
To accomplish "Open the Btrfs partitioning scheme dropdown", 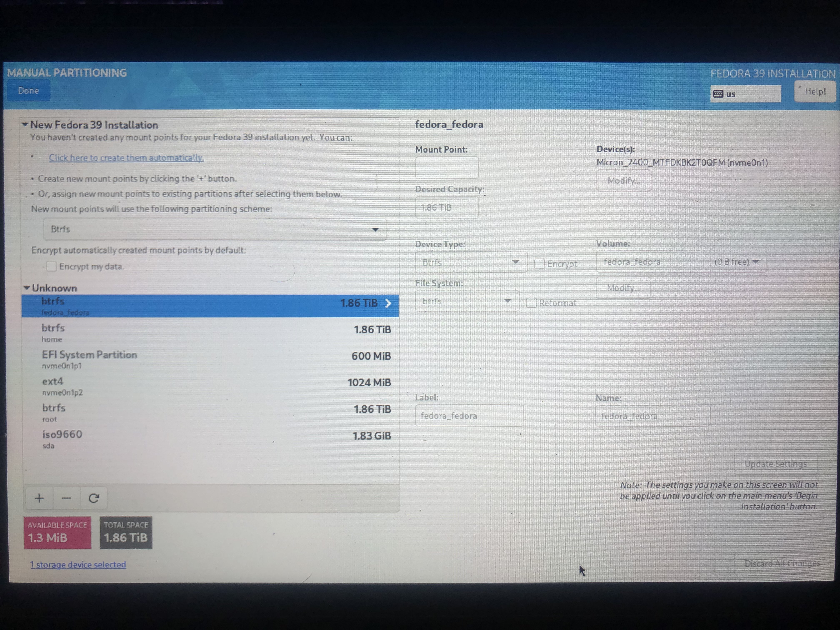I will [x=215, y=229].
